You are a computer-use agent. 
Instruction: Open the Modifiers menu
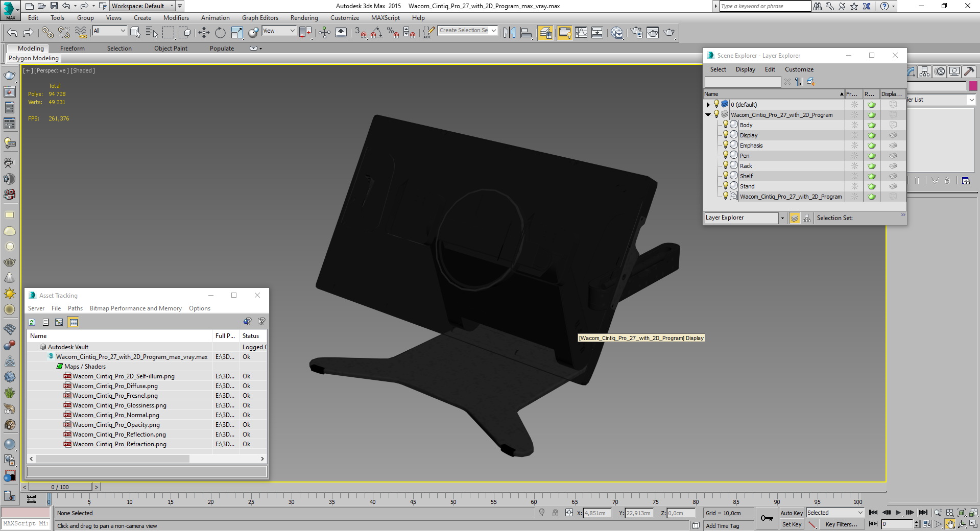click(x=176, y=18)
